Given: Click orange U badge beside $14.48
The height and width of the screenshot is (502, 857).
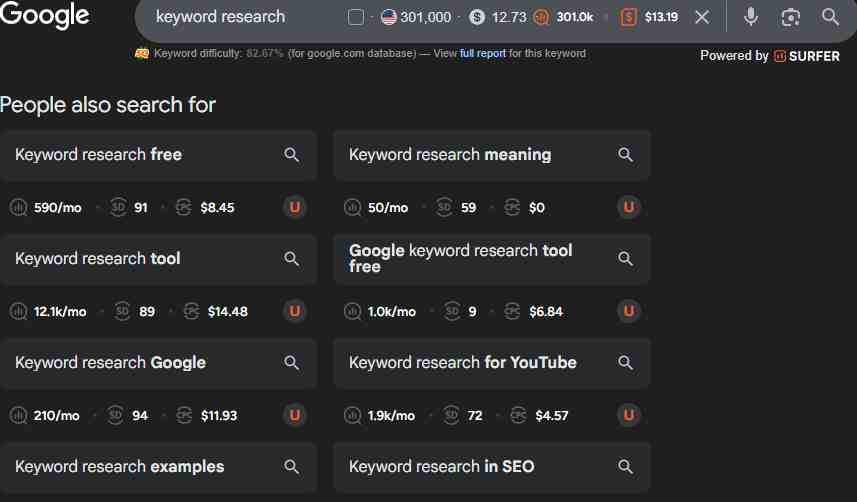Looking at the screenshot, I should click(x=295, y=311).
